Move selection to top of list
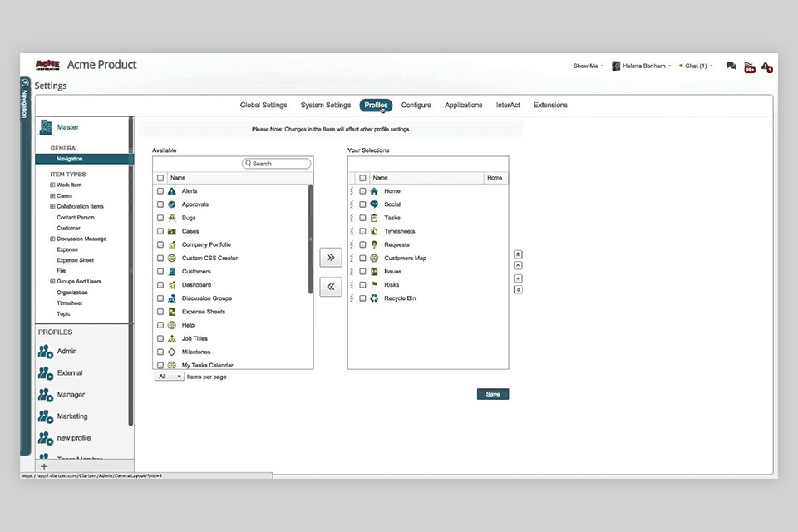 [518, 254]
